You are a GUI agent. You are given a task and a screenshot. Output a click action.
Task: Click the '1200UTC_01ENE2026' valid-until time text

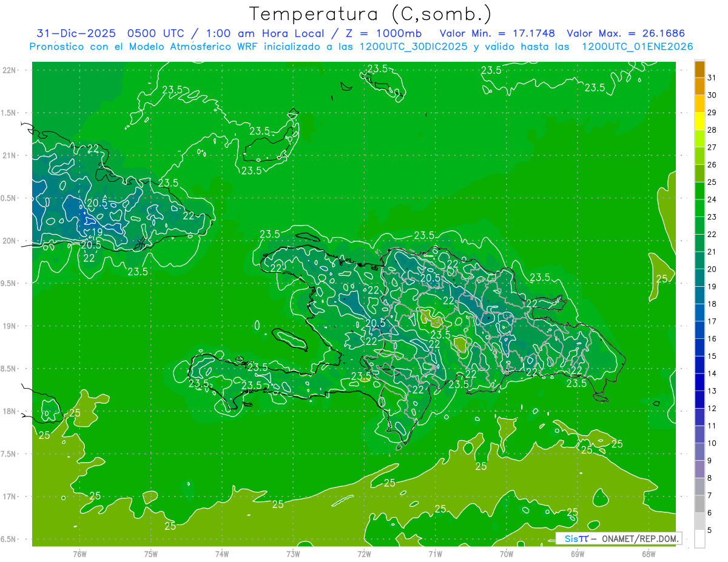pyautogui.click(x=637, y=47)
